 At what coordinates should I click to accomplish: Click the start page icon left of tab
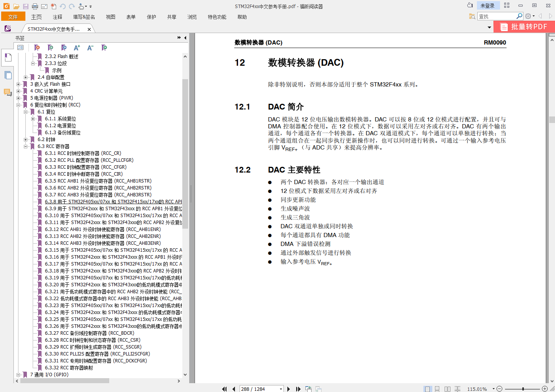coord(8,28)
